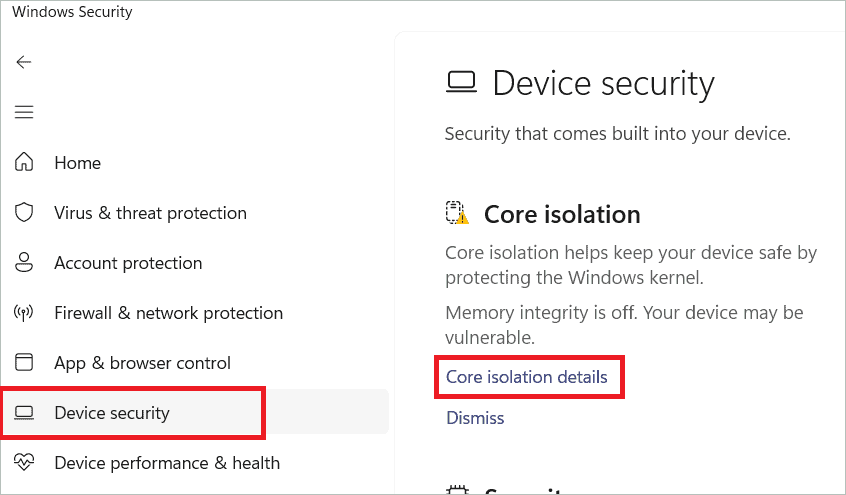Click the Device security laptop icon in sidebar

pos(24,413)
